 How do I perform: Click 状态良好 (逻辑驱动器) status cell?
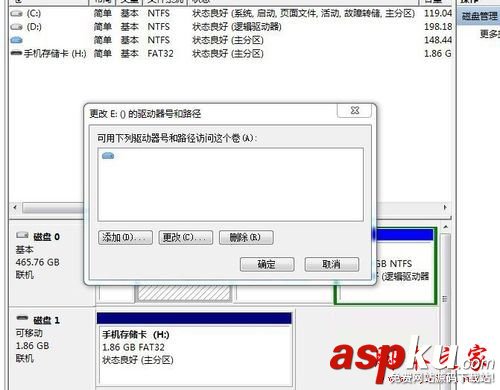click(x=237, y=27)
